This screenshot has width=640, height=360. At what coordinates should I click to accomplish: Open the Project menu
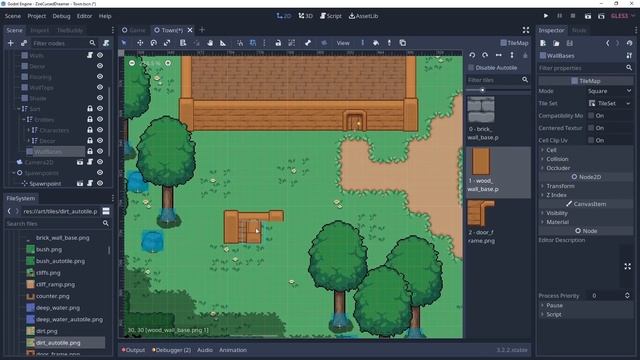37,16
